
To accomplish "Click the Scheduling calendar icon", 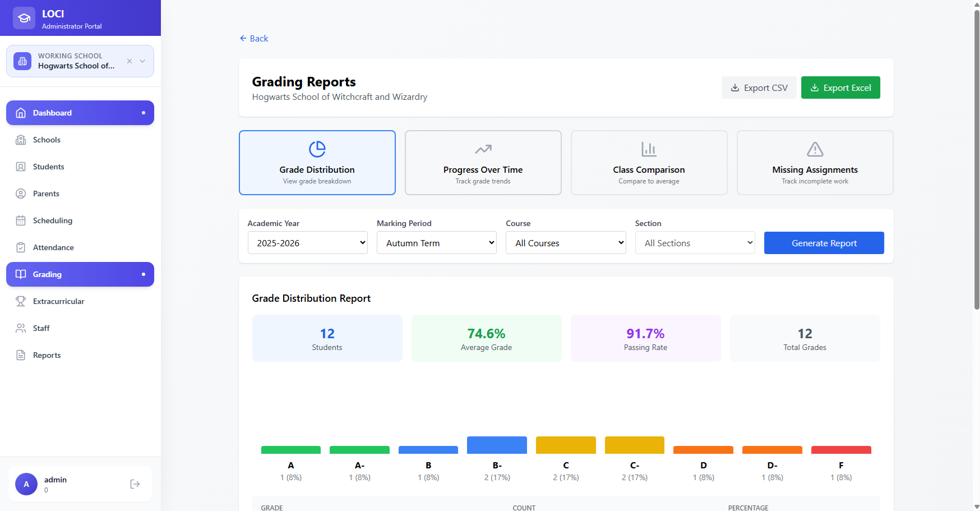I will [x=21, y=220].
